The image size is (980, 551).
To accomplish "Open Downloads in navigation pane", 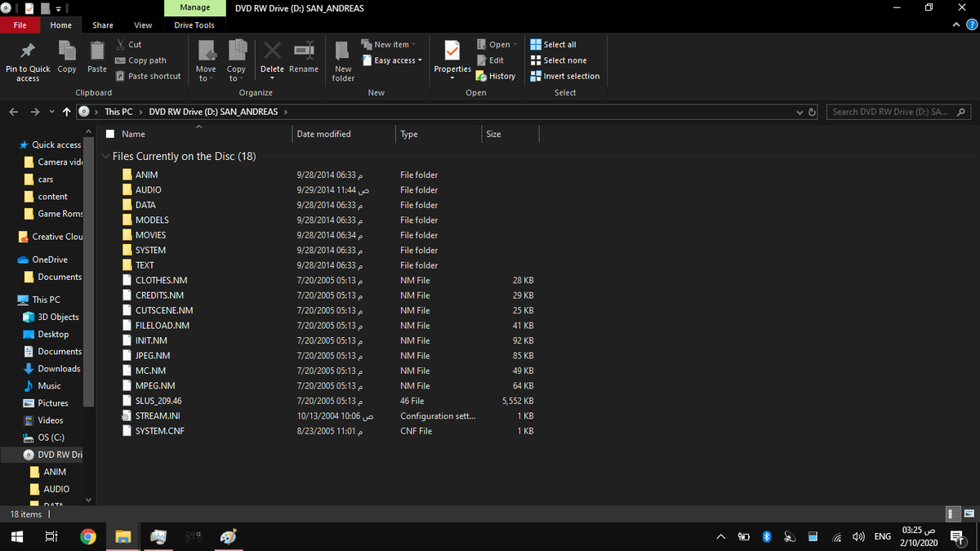I will click(x=52, y=368).
